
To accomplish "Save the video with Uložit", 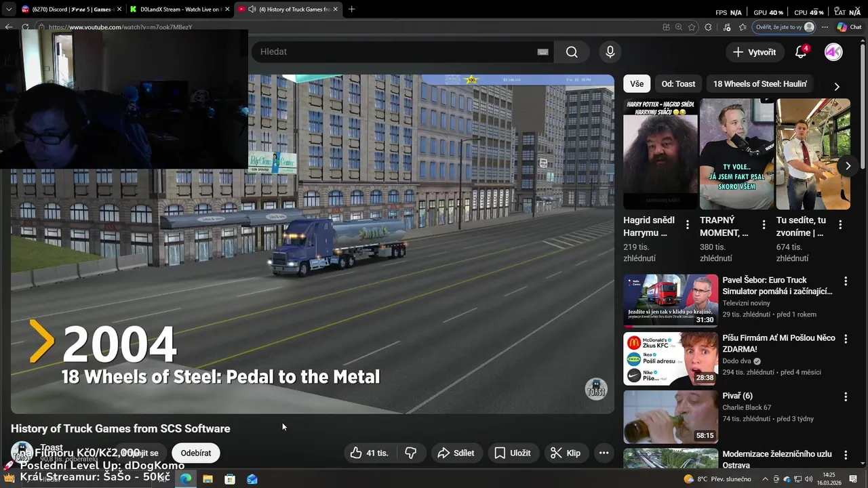I will 512,453.
